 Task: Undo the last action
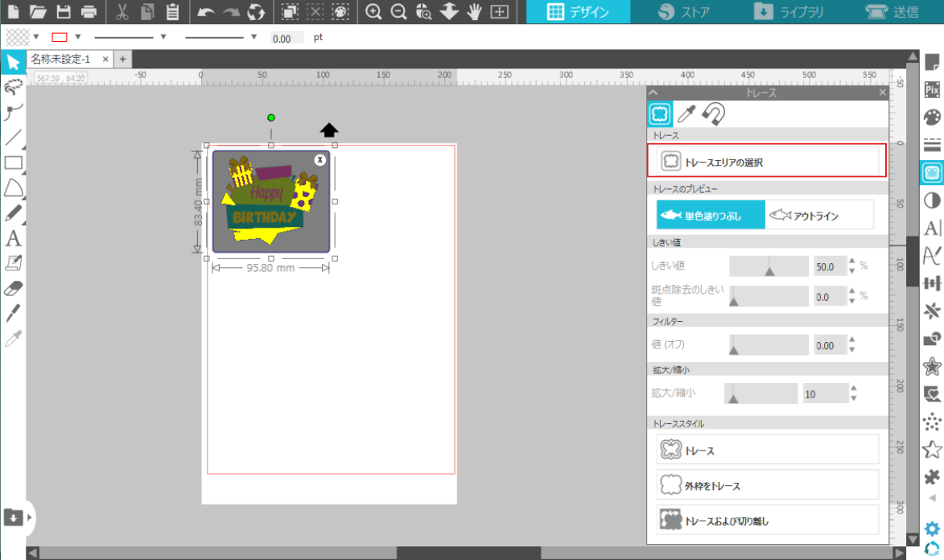[206, 11]
